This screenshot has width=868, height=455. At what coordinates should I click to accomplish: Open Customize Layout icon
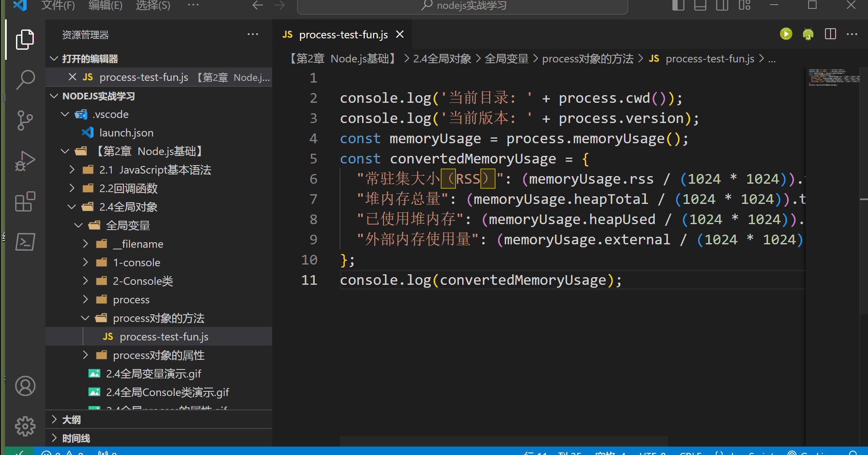(745, 5)
